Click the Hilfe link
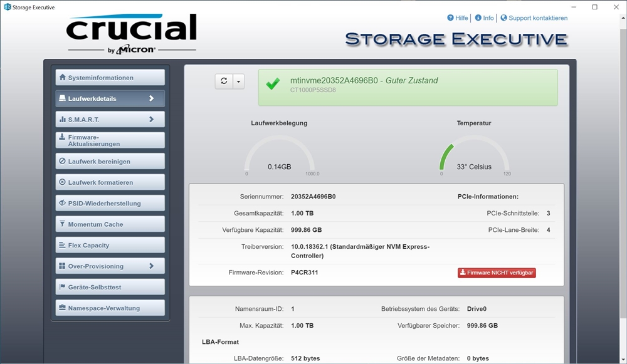The width and height of the screenshot is (627, 364). (x=458, y=18)
